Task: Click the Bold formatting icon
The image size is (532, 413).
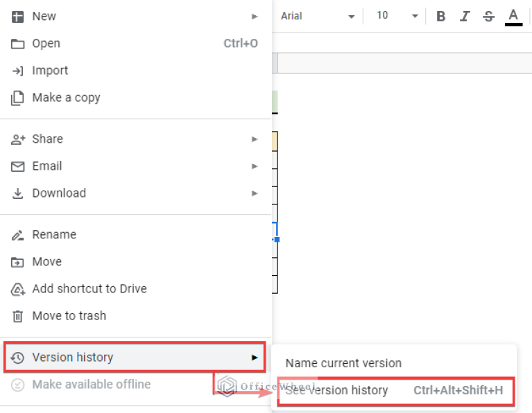Action: [x=440, y=16]
